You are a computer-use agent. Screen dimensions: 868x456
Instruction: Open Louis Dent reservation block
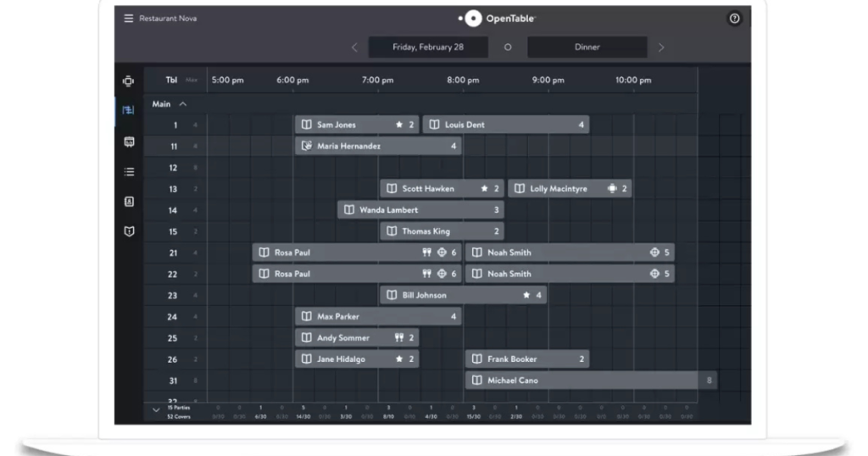pyautogui.click(x=506, y=125)
